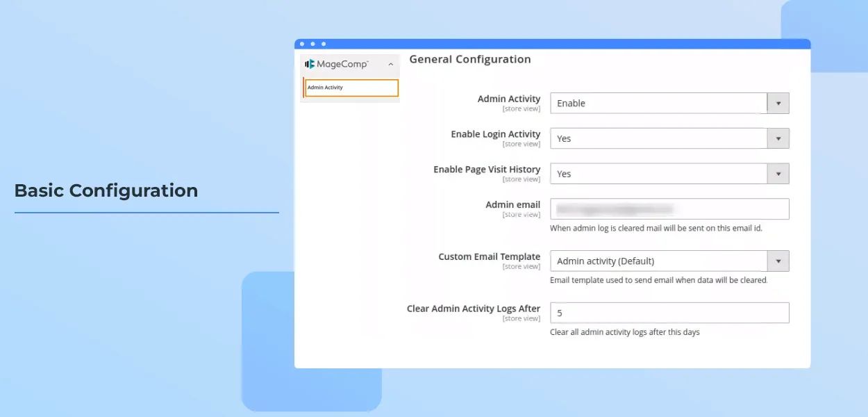868x417 pixels.
Task: Open the Custom Email Template select box
Action: [658, 261]
